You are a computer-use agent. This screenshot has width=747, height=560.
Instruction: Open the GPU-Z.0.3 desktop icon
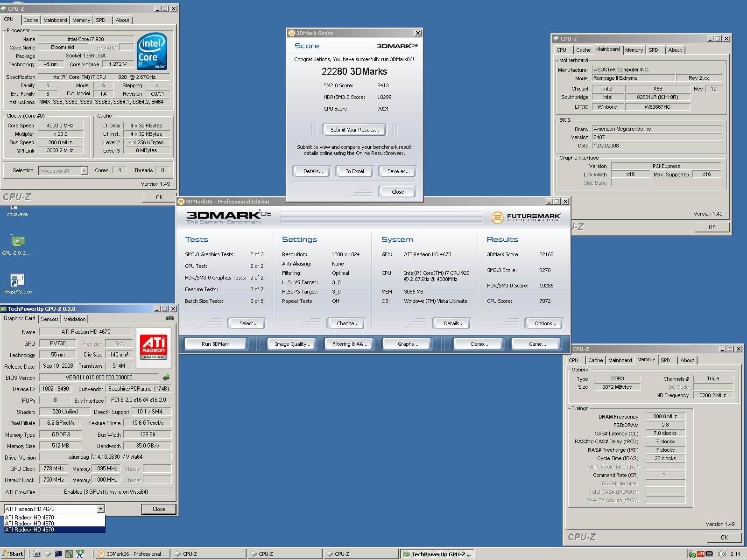click(x=17, y=245)
